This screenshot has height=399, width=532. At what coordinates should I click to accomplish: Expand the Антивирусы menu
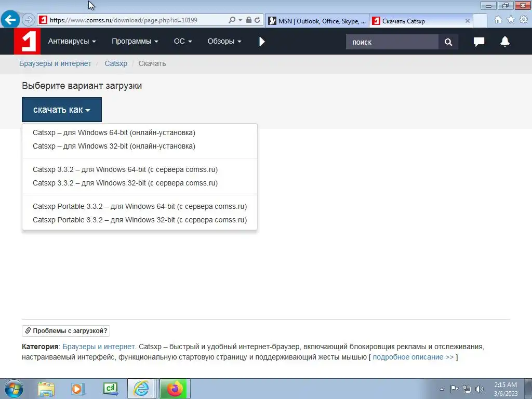tap(72, 42)
